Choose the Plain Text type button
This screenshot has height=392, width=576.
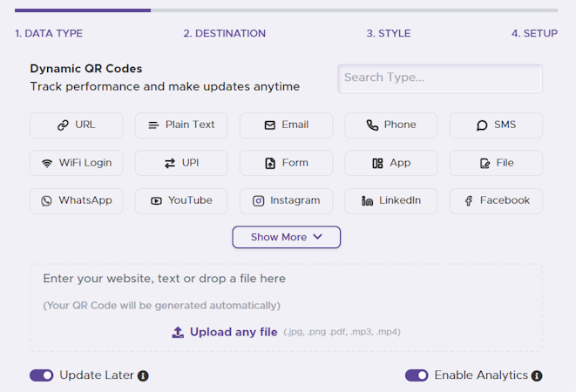point(181,125)
